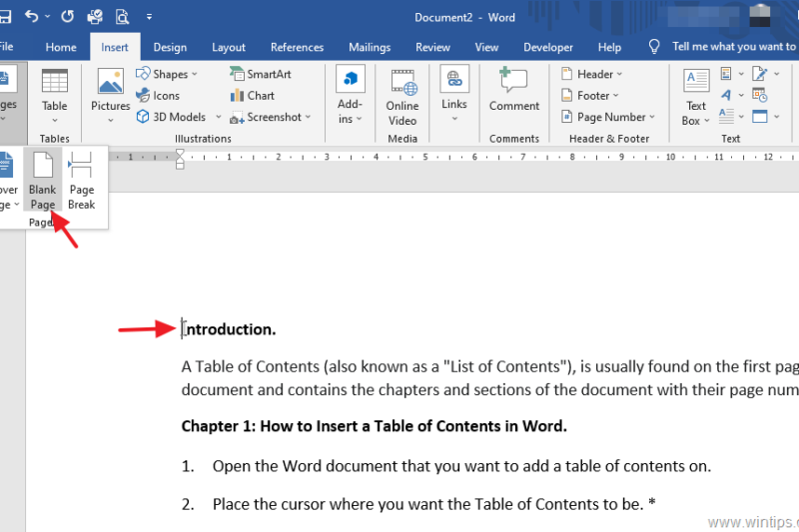Click the Pictures button
The image size is (799, 532).
pyautogui.click(x=111, y=96)
